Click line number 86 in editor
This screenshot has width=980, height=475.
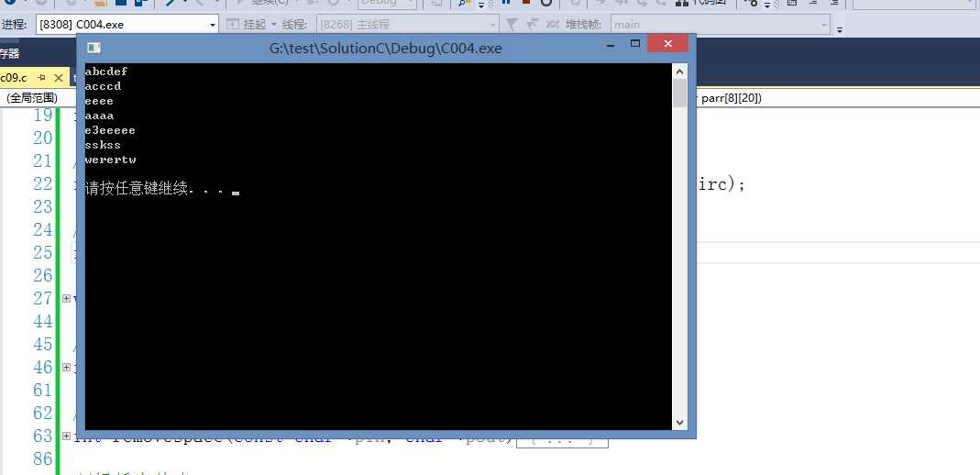click(43, 458)
